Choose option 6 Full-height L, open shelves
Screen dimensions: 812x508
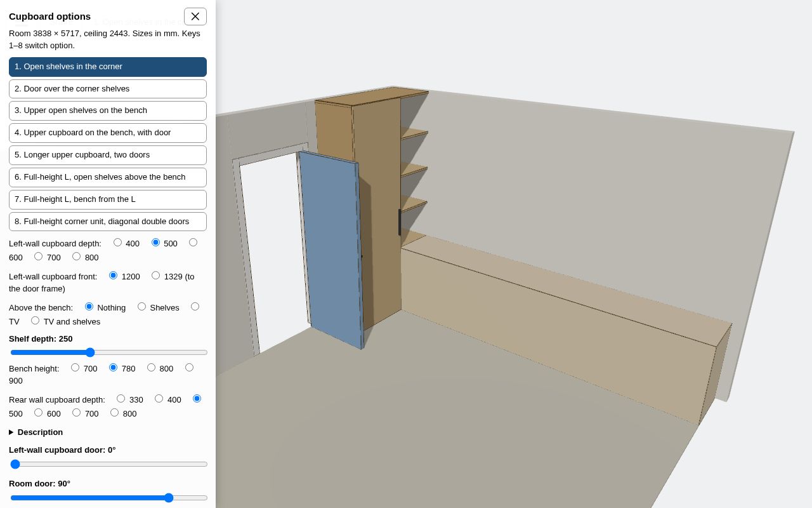[108, 177]
